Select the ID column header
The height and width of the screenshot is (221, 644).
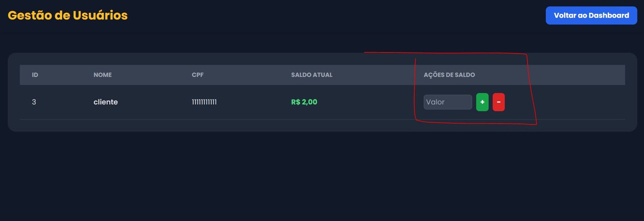click(x=35, y=75)
